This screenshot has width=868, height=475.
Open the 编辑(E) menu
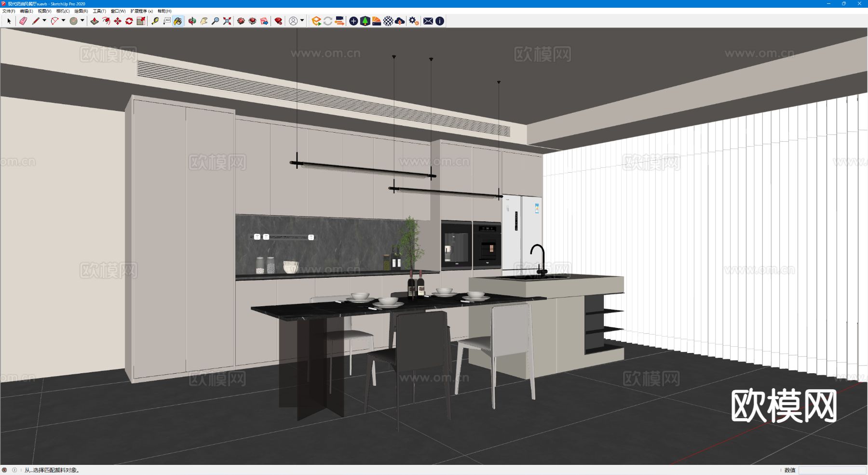(27, 11)
